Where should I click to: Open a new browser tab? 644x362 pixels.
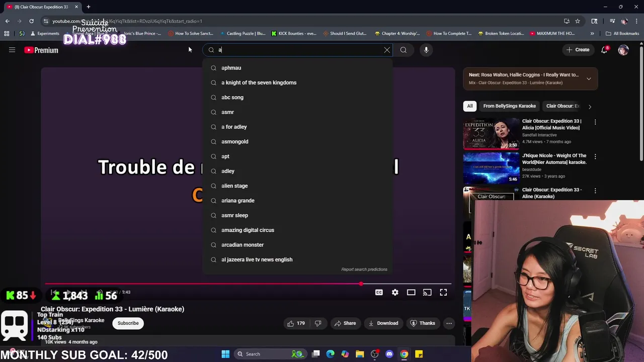pos(89,7)
